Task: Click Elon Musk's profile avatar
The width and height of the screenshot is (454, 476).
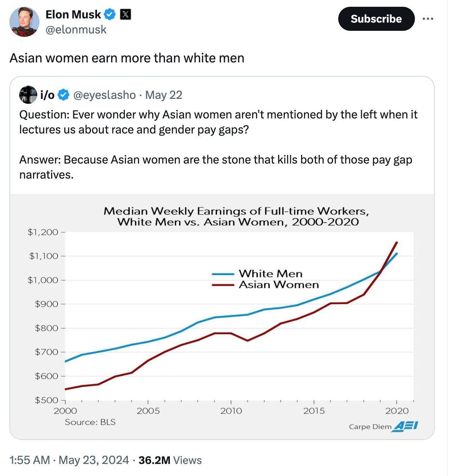Action: (x=24, y=21)
